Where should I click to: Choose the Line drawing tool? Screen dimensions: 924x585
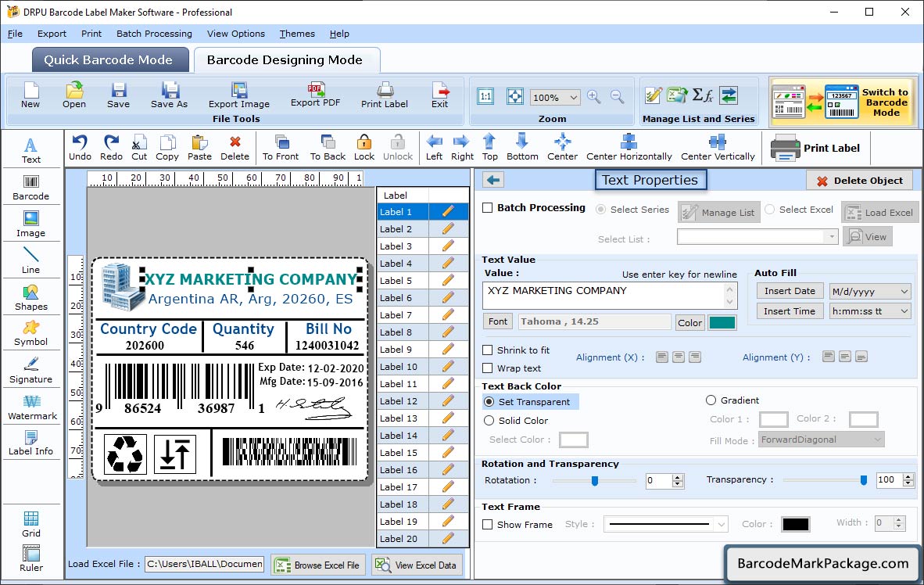[x=30, y=260]
